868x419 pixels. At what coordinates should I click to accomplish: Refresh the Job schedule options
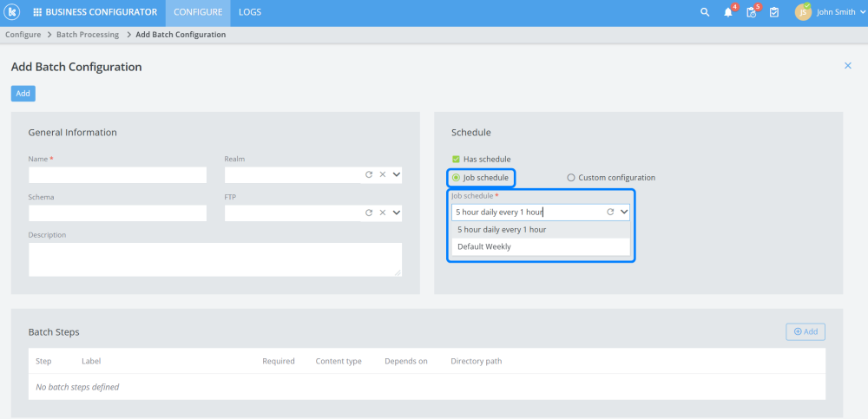(x=610, y=212)
